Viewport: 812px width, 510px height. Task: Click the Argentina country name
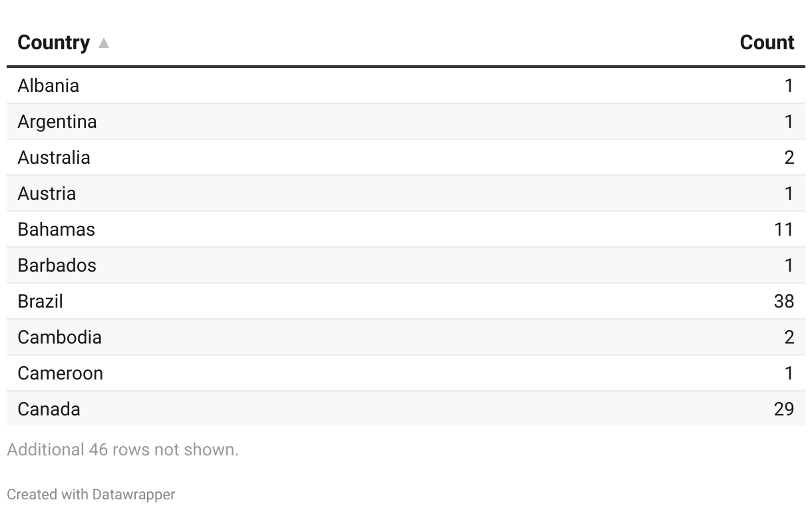click(x=57, y=122)
